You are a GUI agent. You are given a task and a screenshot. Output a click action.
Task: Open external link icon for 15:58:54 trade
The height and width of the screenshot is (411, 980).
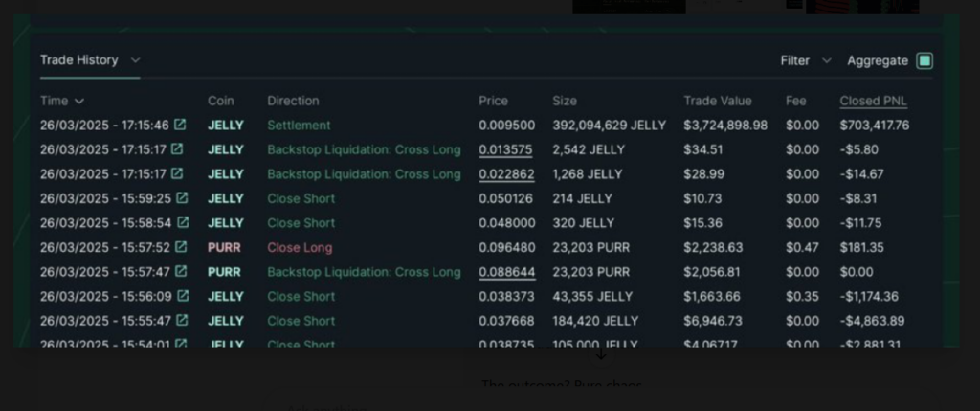coord(183,222)
